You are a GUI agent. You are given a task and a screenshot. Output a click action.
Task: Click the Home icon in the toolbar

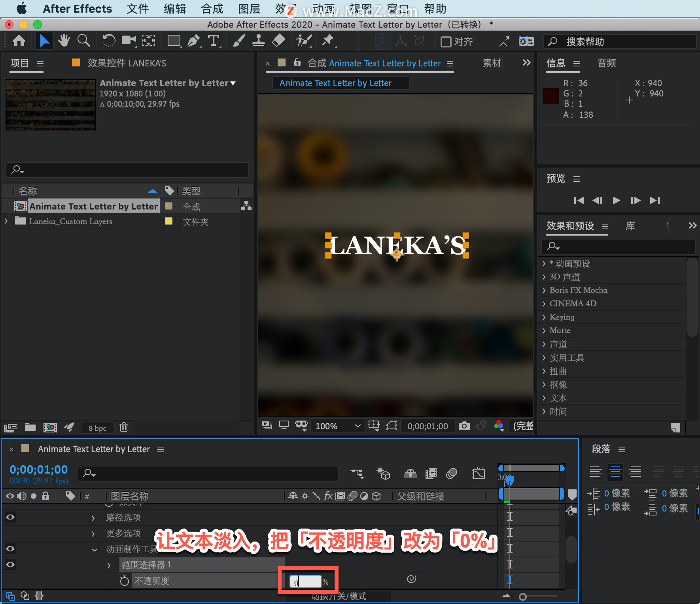tap(19, 41)
